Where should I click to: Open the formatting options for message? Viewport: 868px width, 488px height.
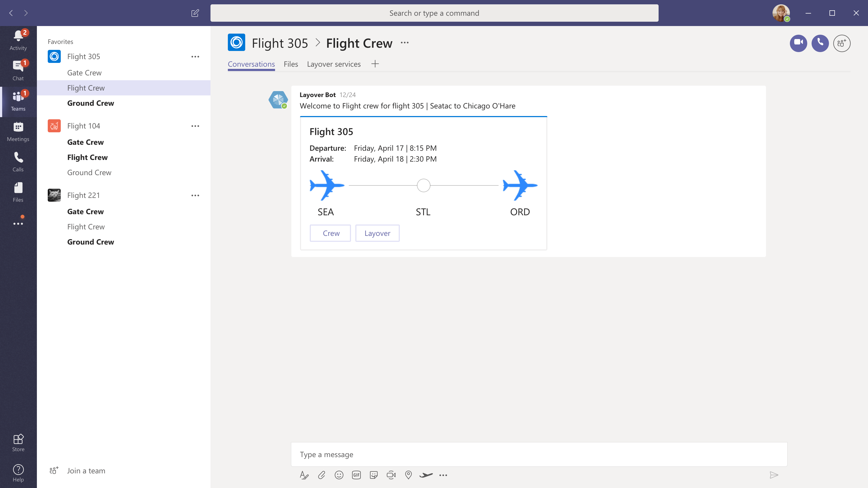pos(304,475)
